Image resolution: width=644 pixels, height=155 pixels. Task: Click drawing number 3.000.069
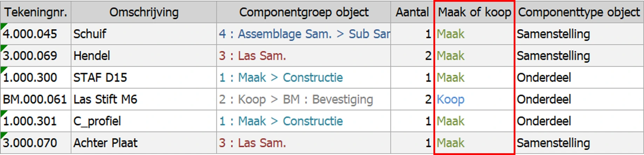point(30,56)
